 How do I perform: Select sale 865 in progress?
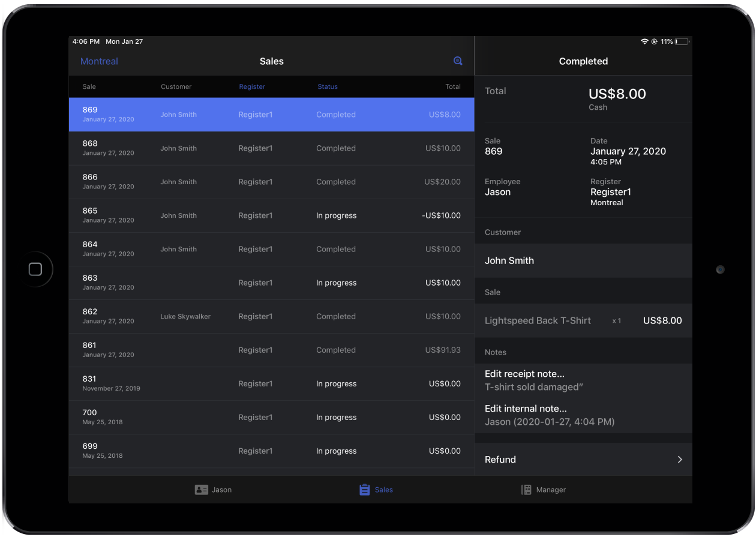(x=271, y=215)
